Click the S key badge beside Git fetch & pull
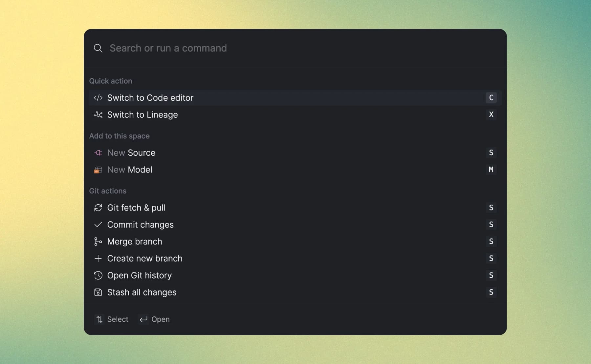 [x=491, y=208]
